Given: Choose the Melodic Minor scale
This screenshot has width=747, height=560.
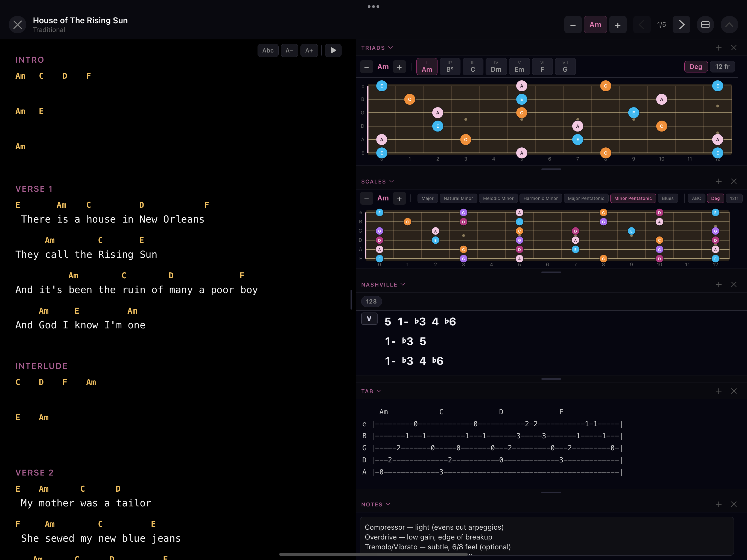Looking at the screenshot, I should click(x=498, y=198).
